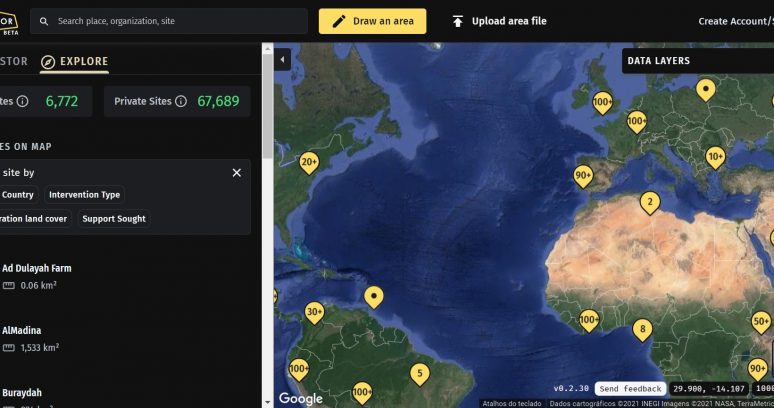Click the 20+ cluster marker over North America
The width and height of the screenshot is (774, 408).
click(309, 161)
